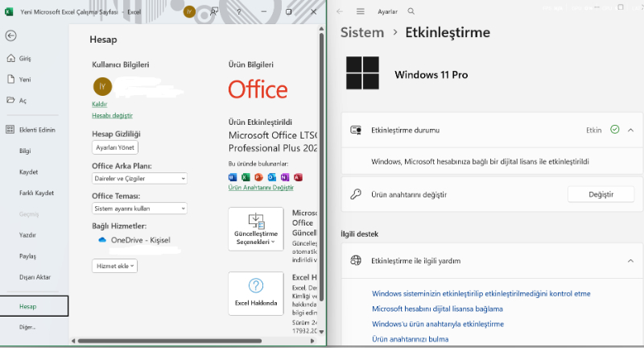Click the Hesabı değiştir link
Screen dimensions: 644x348
coord(112,116)
